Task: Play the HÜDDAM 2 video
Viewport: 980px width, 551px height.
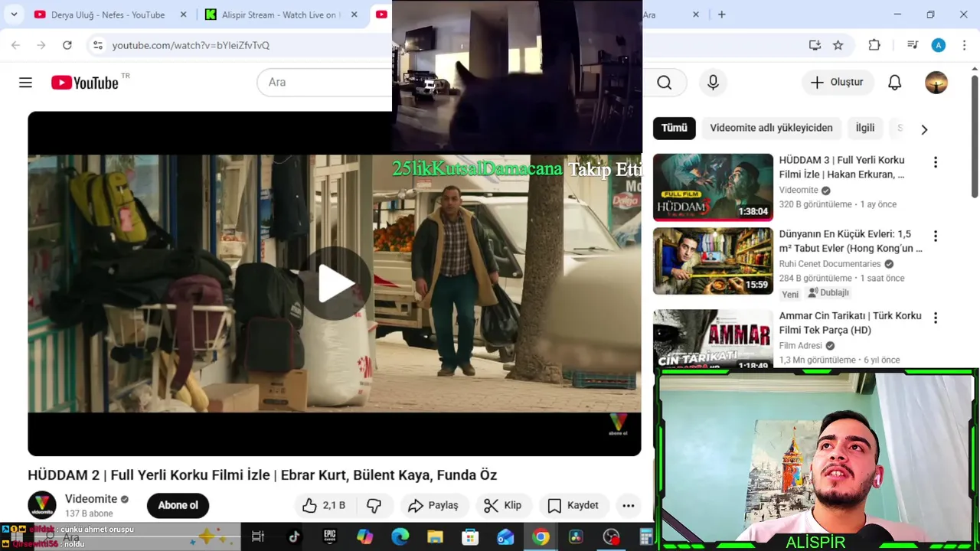Action: (335, 283)
